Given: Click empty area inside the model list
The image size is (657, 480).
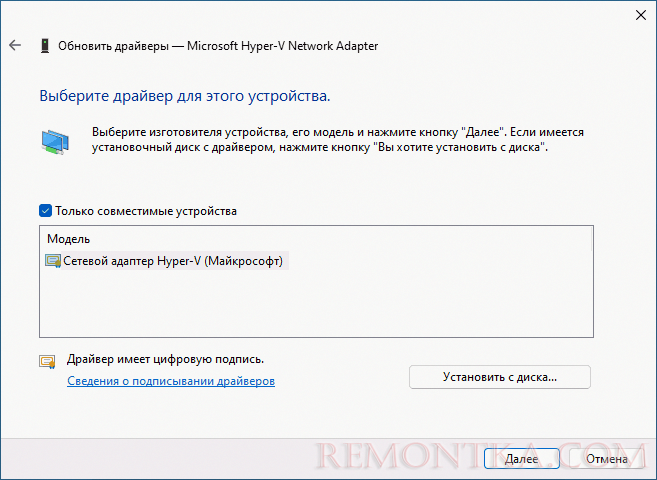Looking at the screenshot, I should [x=316, y=303].
